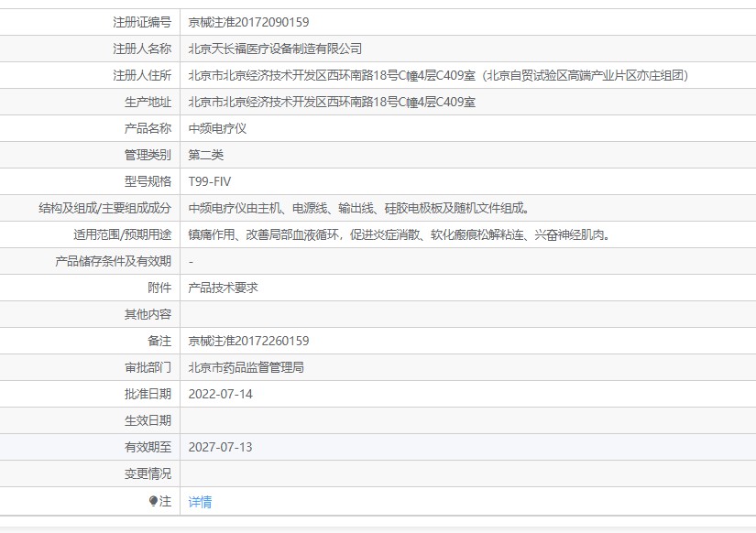Click the dash value for 产品储存条件及有效期
This screenshot has width=756, height=533.
[x=191, y=262]
